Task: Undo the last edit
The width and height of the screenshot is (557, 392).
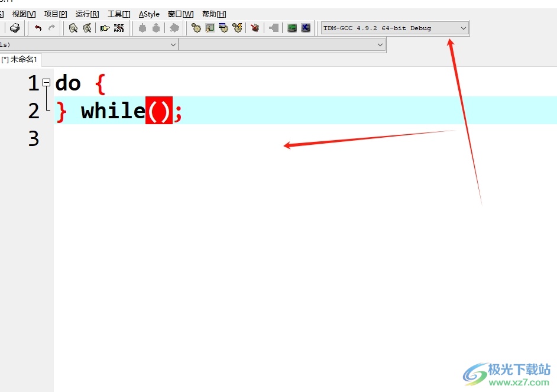Action: 38,28
